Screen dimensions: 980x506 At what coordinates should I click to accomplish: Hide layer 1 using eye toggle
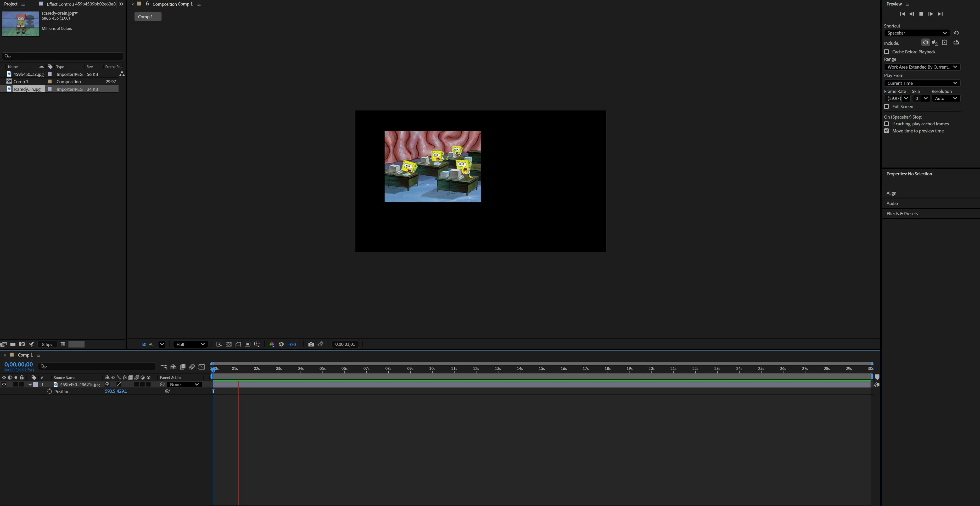(4, 385)
